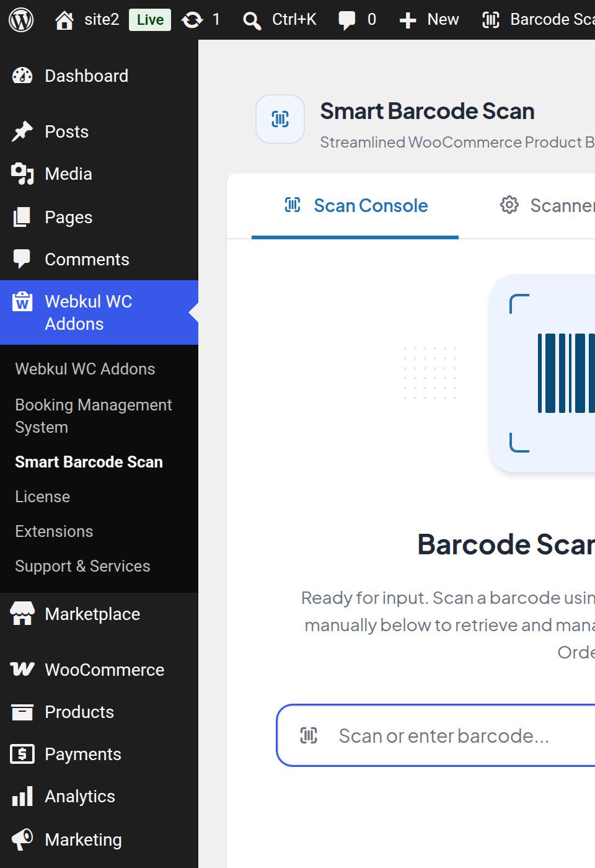The height and width of the screenshot is (868, 595).
Task: Click the plus New icon
Action: (407, 20)
